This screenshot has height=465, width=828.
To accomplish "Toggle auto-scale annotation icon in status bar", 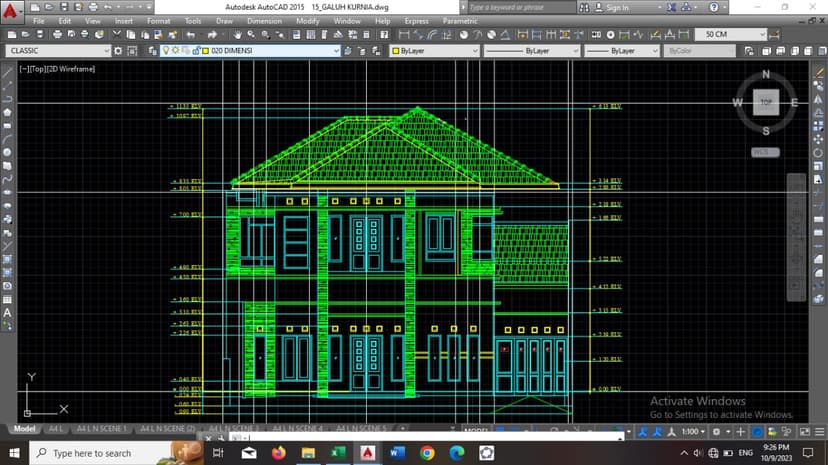I will pyautogui.click(x=657, y=432).
